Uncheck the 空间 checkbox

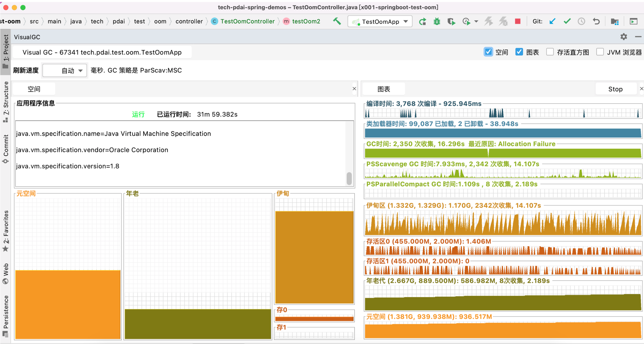tap(488, 52)
